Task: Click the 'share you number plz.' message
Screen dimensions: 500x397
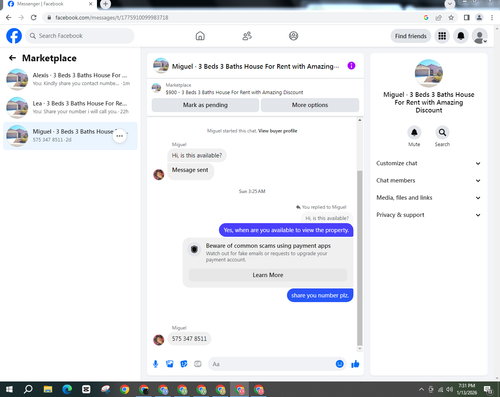Action: pos(320,295)
